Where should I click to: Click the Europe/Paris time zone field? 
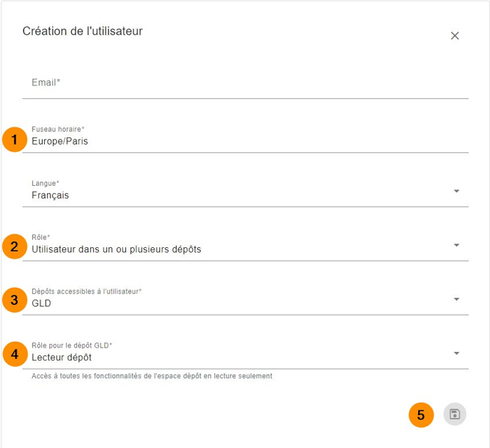60,141
